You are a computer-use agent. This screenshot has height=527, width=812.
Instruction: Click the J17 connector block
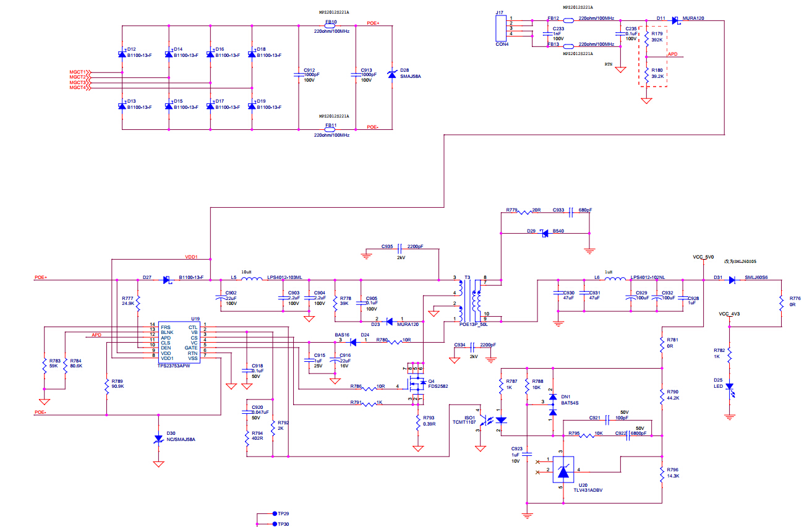point(501,29)
